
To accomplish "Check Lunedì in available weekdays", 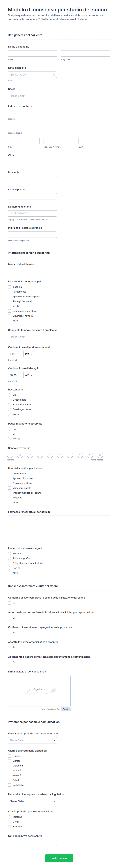I will [9, 756].
